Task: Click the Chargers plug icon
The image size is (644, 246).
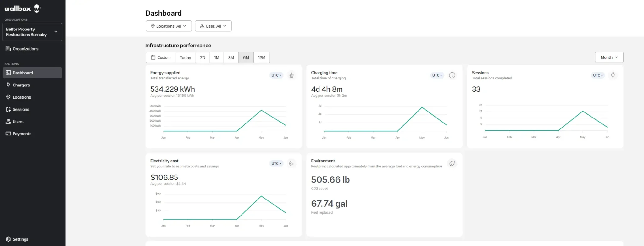Action: coord(8,85)
